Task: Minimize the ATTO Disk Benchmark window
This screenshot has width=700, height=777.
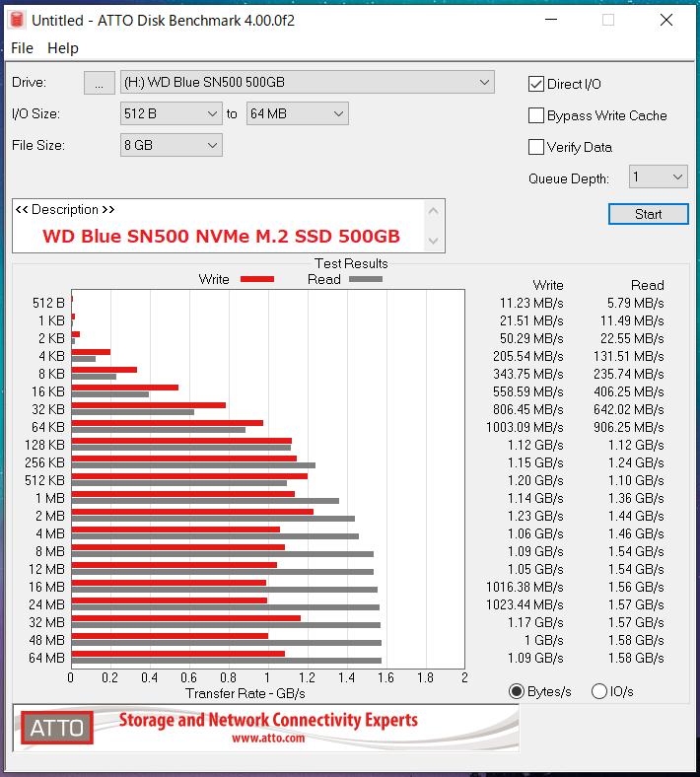Action: [x=551, y=20]
